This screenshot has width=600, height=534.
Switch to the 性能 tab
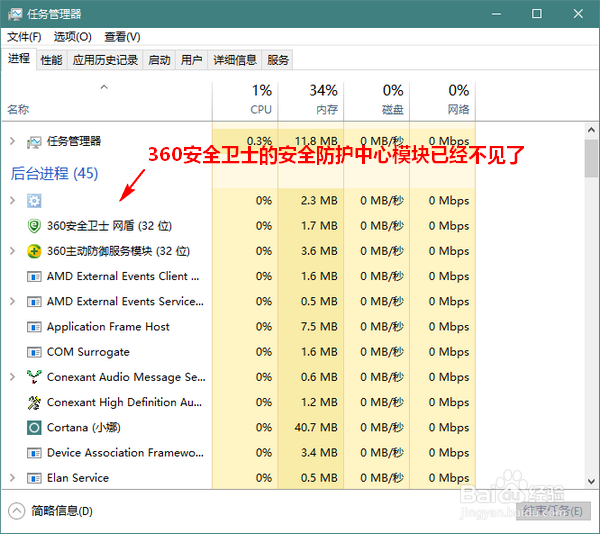click(51, 60)
